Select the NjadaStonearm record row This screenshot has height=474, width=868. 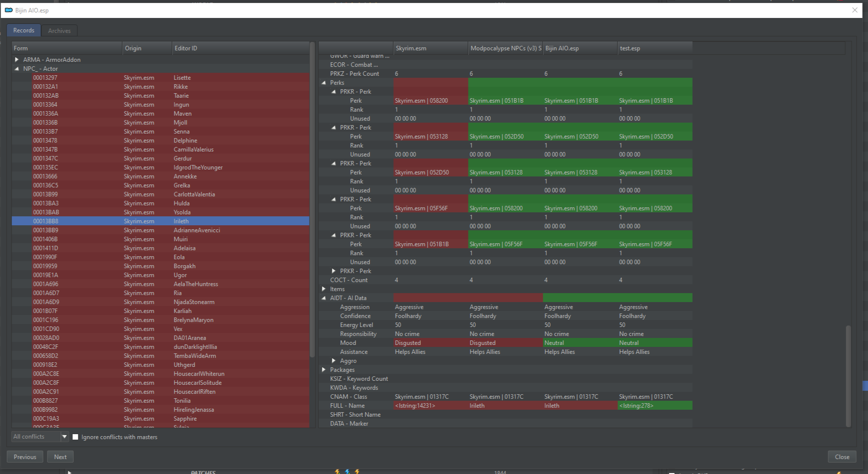point(160,302)
